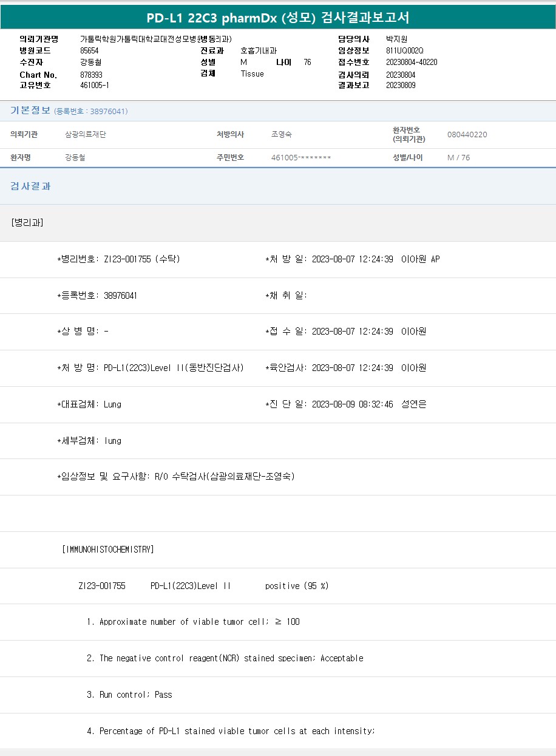
Task: Click the 의뢰기관 value 삼광의료재단
Action: 86,134
